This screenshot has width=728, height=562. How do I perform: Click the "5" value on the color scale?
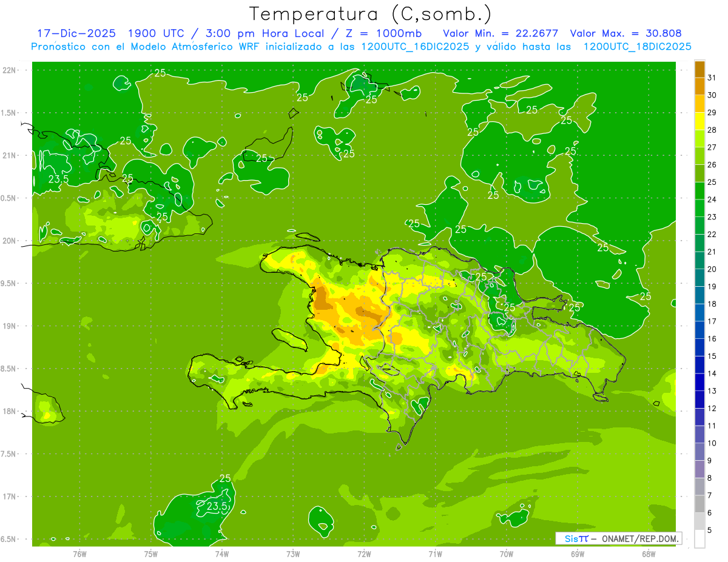(710, 530)
